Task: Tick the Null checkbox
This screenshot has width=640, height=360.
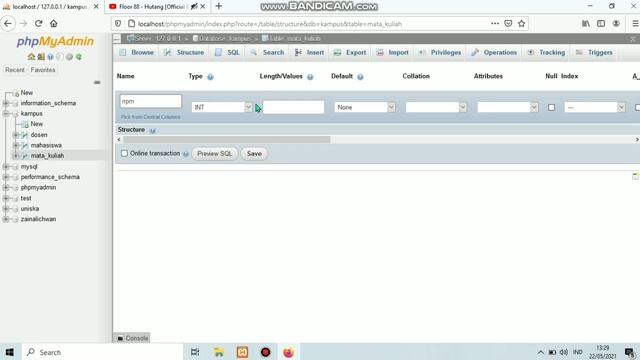Action: (551, 107)
